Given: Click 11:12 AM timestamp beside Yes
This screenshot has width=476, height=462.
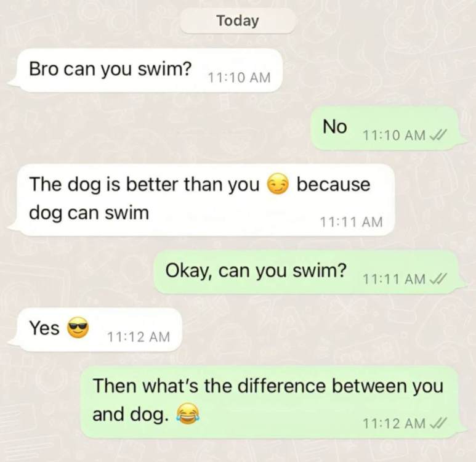Looking at the screenshot, I should point(138,337).
